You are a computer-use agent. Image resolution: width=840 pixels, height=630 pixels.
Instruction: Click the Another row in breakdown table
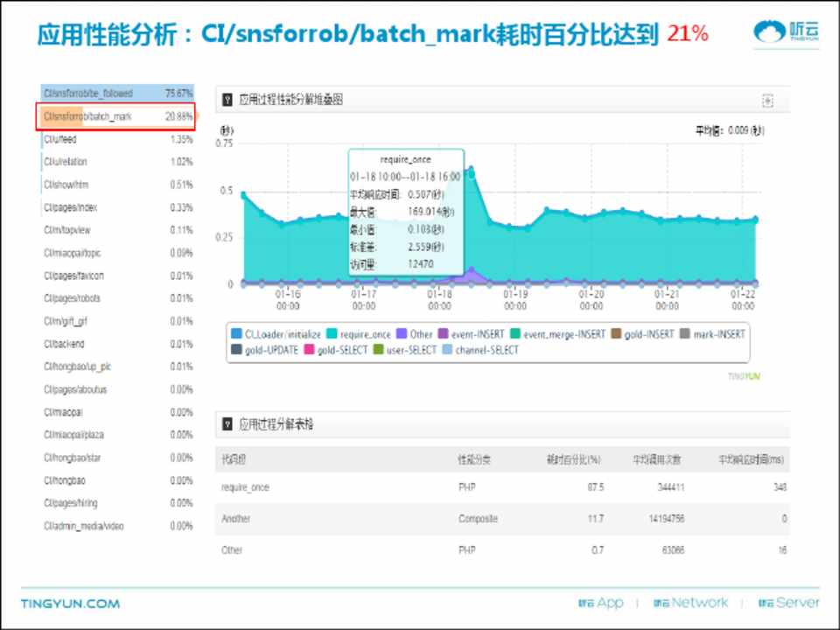coord(236,519)
